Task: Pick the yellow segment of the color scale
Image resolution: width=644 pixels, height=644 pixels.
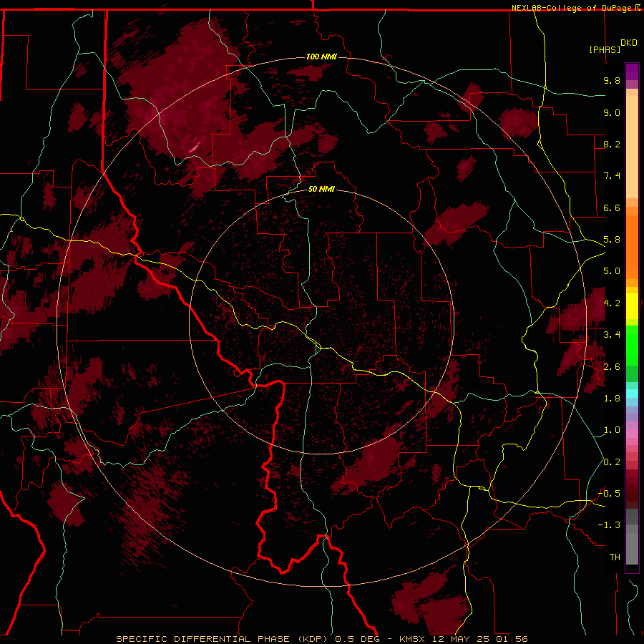Action: (632, 306)
